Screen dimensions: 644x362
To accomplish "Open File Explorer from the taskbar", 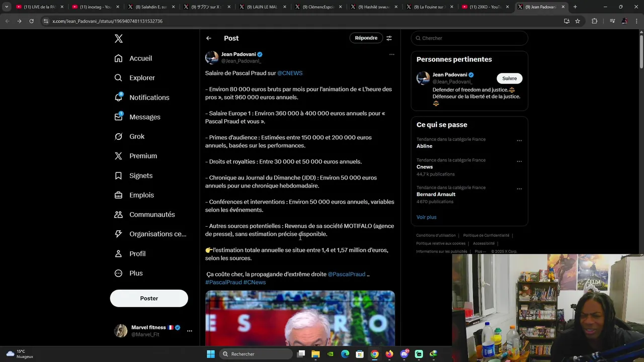I will pyautogui.click(x=315, y=354).
